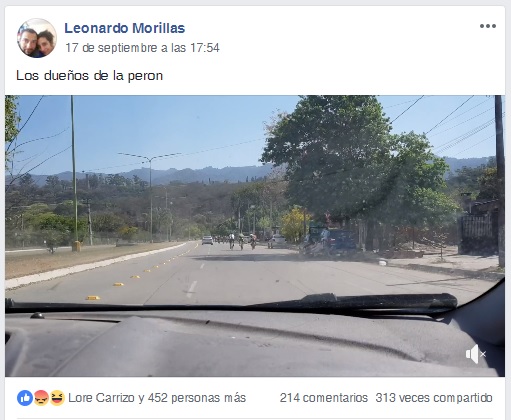
Task: Open Leonardo Morillas profile picture
Action: 37,38
